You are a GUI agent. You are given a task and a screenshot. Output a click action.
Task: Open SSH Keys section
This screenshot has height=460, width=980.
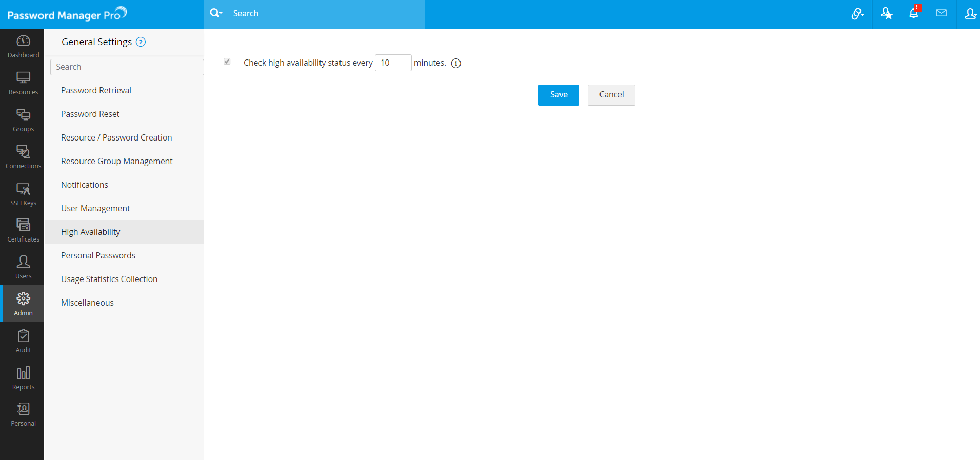[23, 194]
